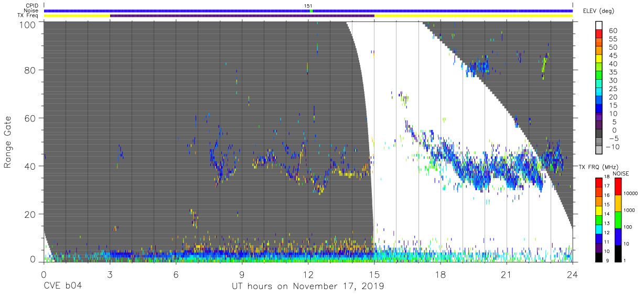Select the CPID value 151 above the bar
The width and height of the screenshot is (644, 297).
click(308, 6)
